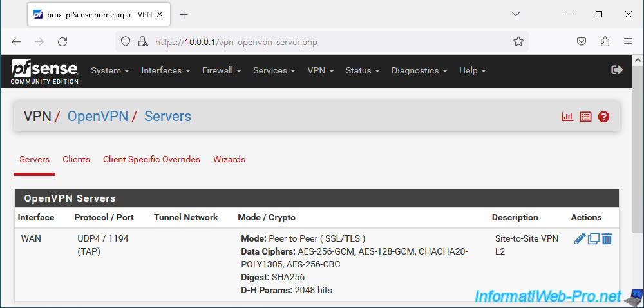Open OpenVPN status graph icon
644x308 pixels.
click(x=567, y=117)
